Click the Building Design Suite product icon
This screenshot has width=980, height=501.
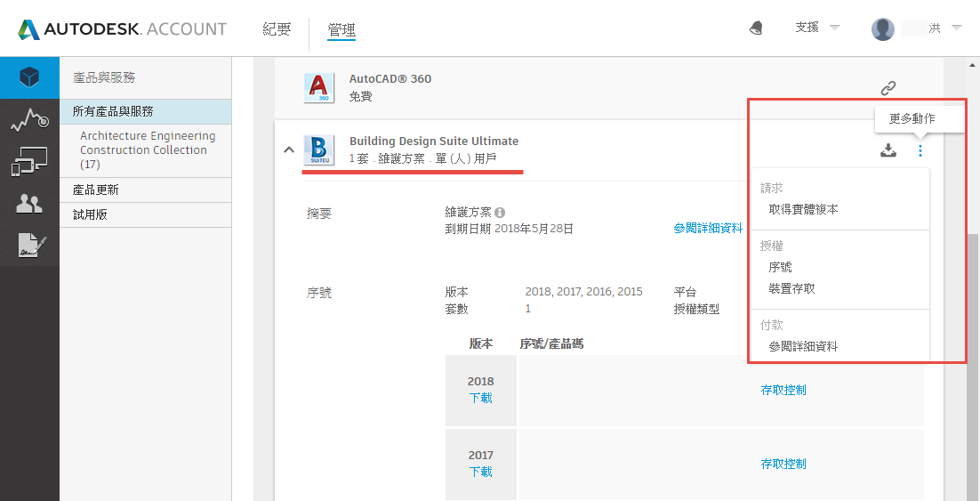click(x=319, y=150)
